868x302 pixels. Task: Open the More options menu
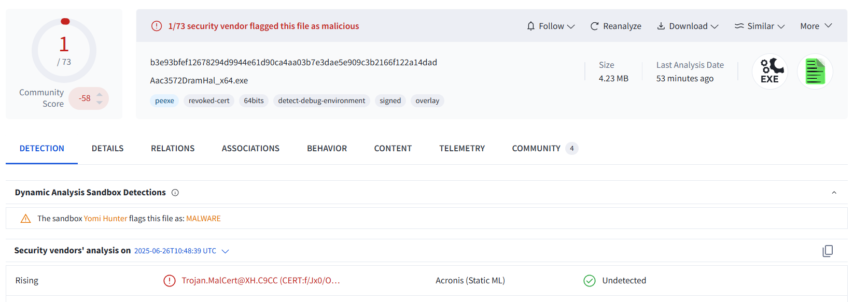click(816, 26)
